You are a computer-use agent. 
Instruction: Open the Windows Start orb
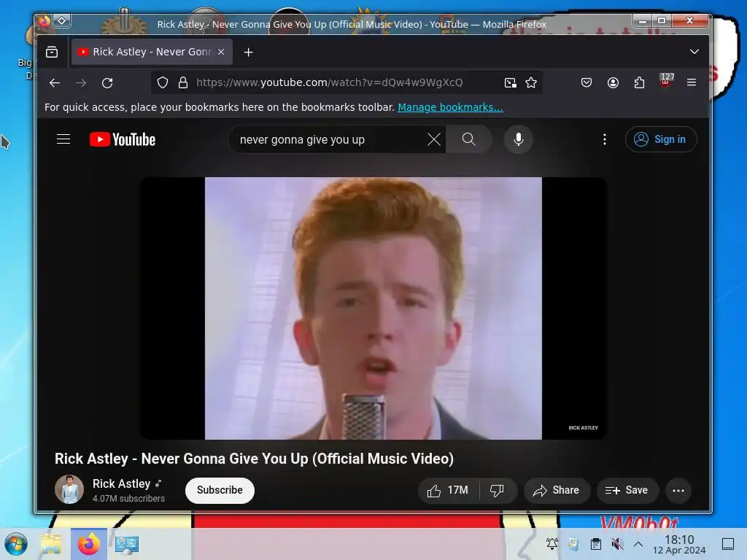coord(16,544)
